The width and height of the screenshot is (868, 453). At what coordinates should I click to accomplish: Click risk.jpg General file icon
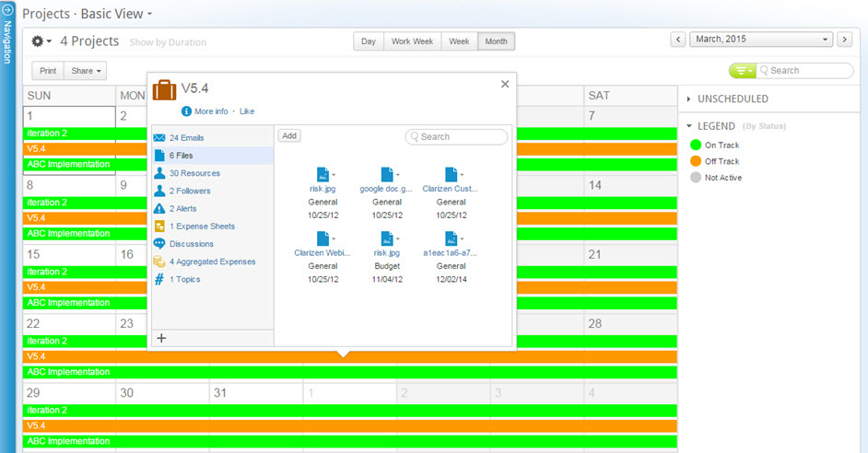323,174
